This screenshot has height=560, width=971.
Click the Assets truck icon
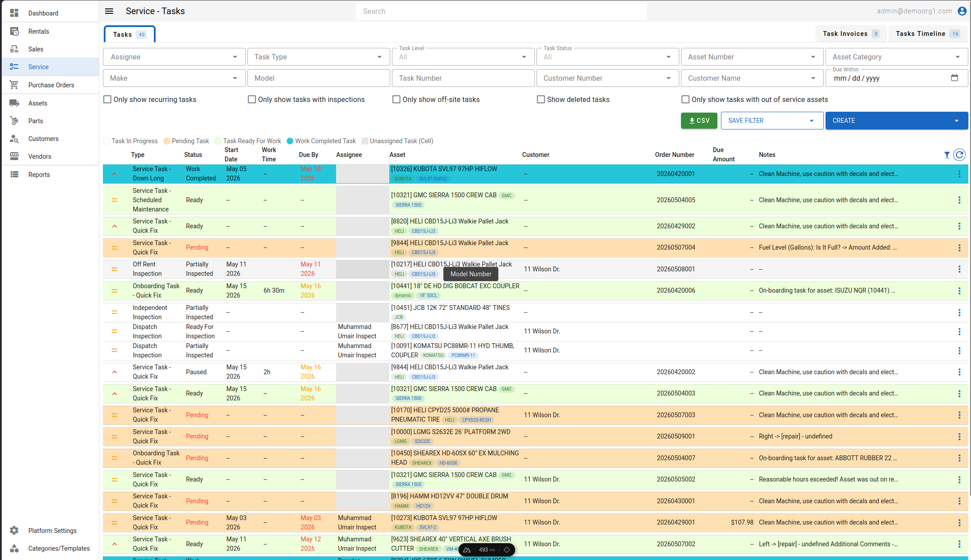[14, 103]
